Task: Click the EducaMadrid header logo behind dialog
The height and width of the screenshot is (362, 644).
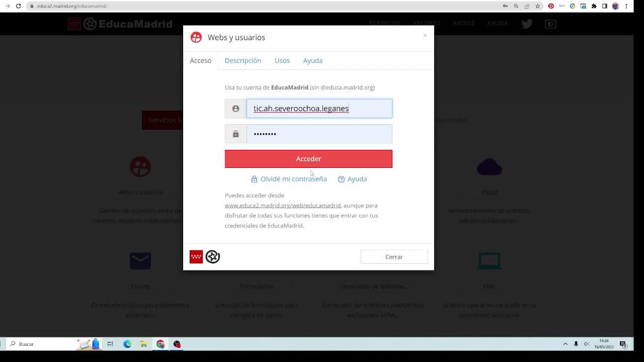Action: [120, 24]
